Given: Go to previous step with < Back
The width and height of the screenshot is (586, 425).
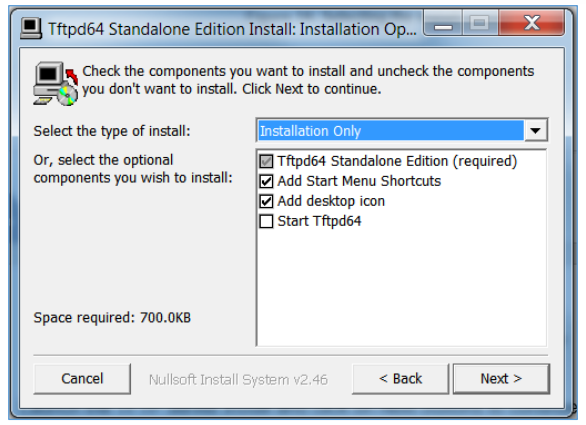Looking at the screenshot, I should (x=400, y=379).
